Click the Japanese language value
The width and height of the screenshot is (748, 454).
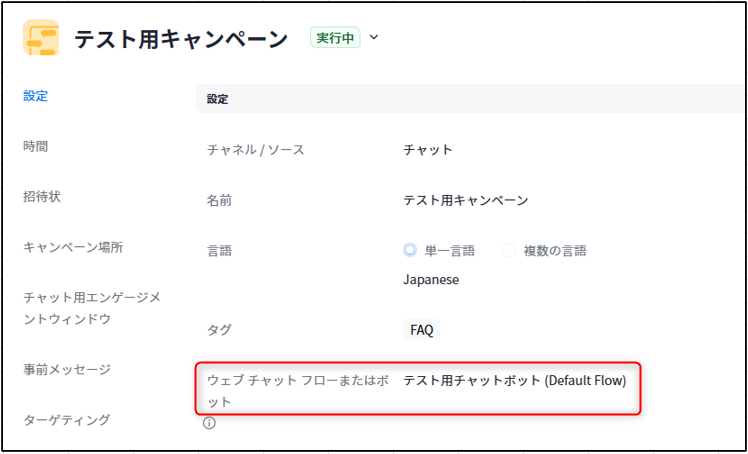coord(431,280)
